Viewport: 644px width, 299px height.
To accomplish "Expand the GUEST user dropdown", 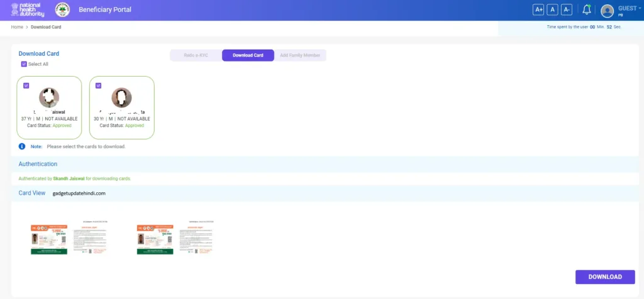I will pyautogui.click(x=629, y=9).
